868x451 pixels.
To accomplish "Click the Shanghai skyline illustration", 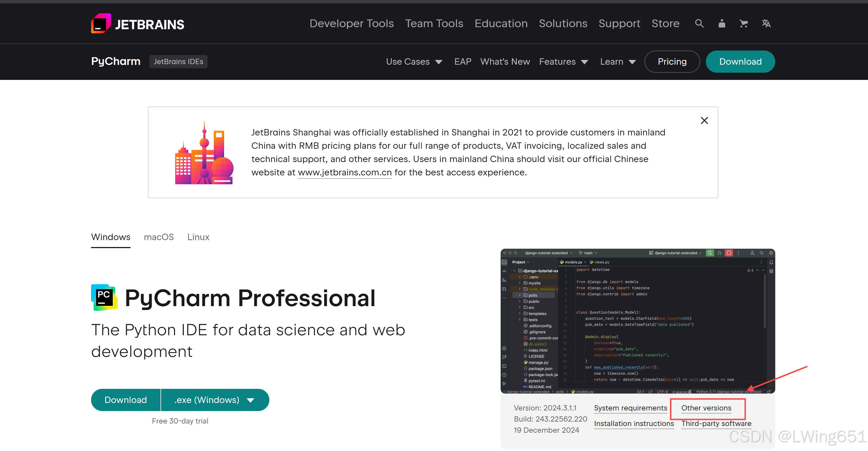I will point(204,153).
